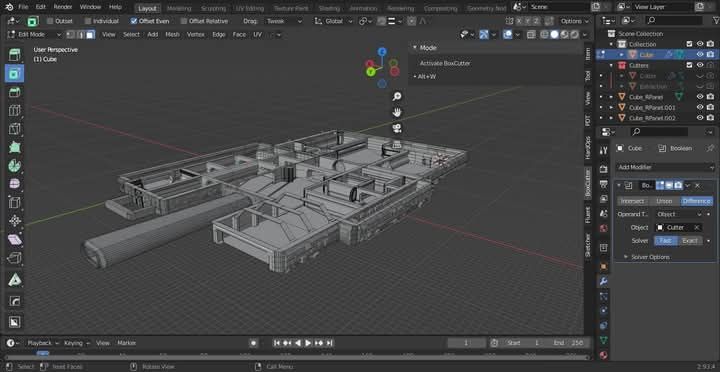Select the Exact solver button
This screenshot has height=372, width=720.
[690, 241]
